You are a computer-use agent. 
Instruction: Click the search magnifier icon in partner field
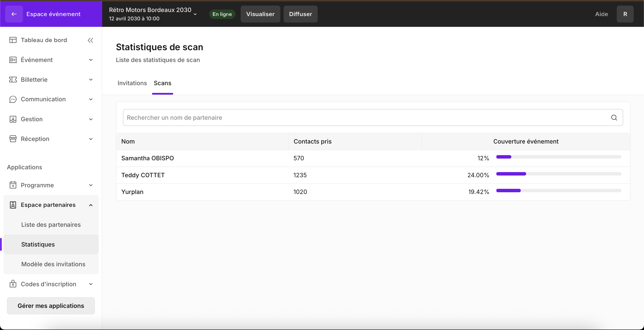[614, 117]
